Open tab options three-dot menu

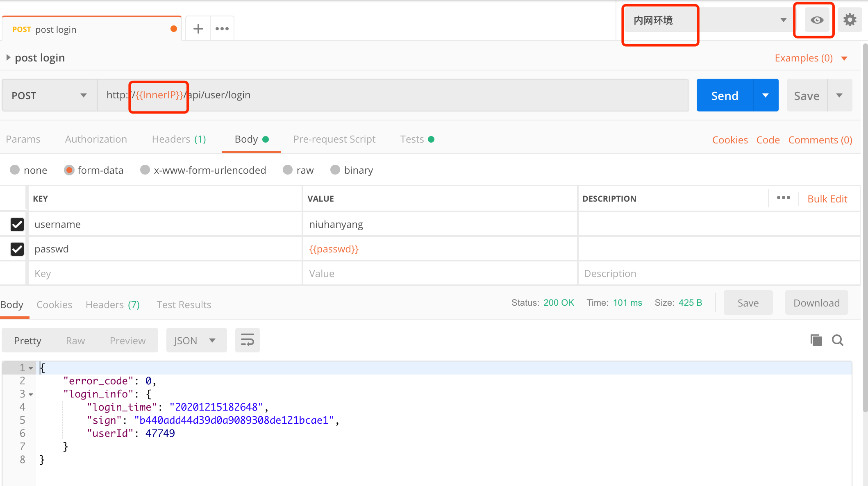pos(222,29)
